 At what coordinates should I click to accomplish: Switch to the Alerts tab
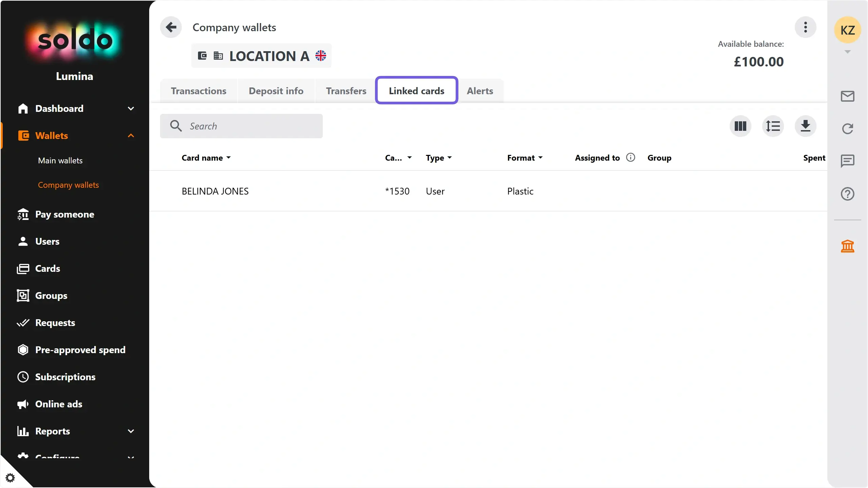[480, 90]
